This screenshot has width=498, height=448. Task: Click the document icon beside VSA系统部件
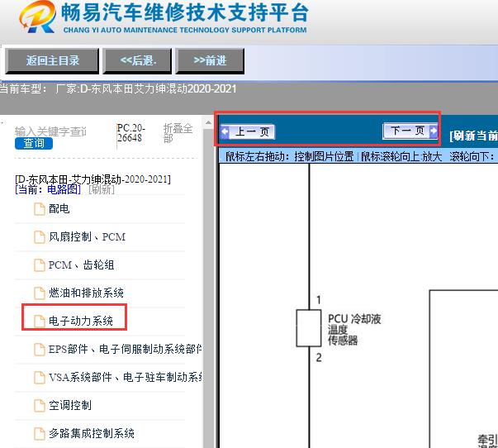coord(40,378)
